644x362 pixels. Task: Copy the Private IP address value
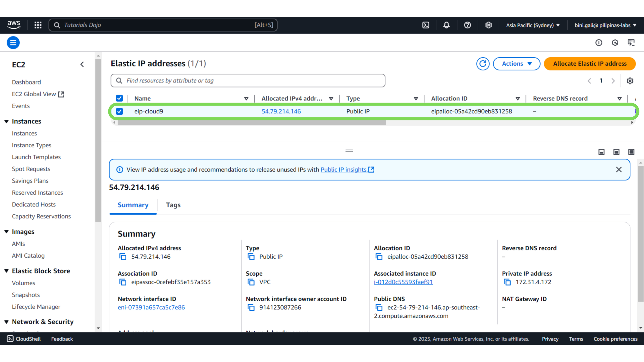(507, 282)
